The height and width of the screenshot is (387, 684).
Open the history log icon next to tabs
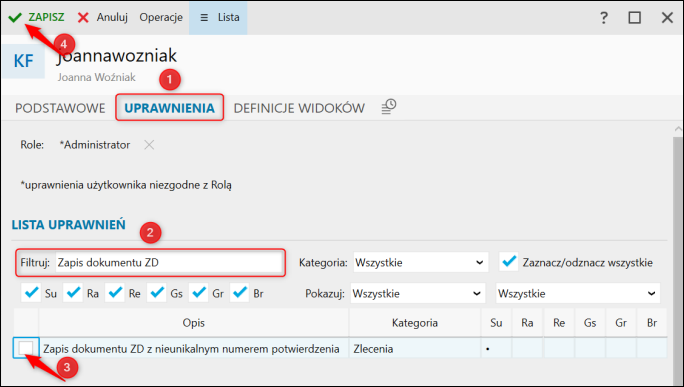388,107
